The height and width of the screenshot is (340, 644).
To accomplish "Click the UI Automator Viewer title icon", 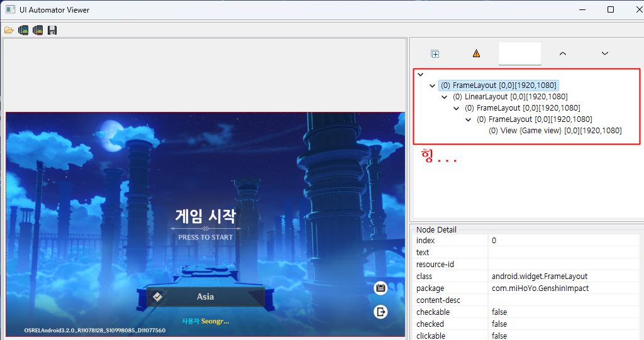I will point(11,9).
